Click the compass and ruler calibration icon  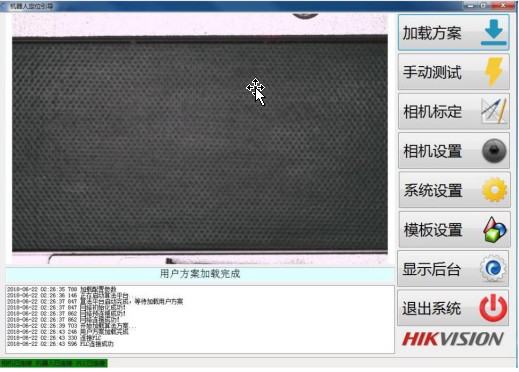click(x=494, y=111)
